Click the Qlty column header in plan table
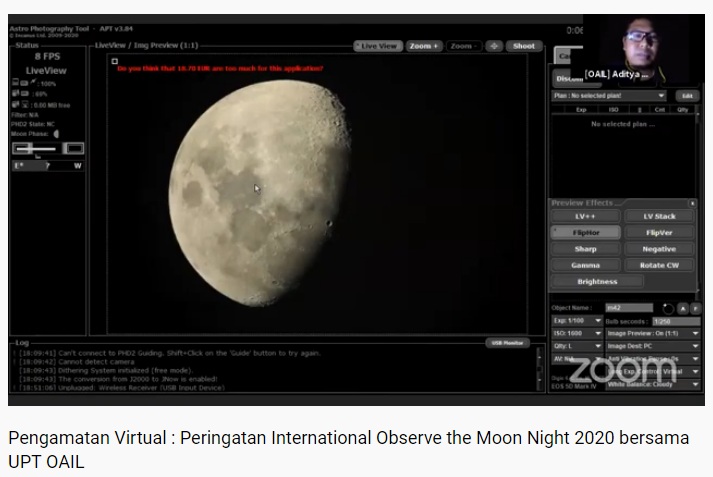713x477 pixels. point(682,110)
